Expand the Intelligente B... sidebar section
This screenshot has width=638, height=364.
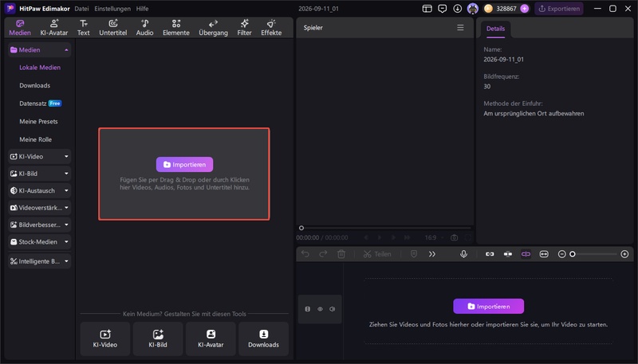click(x=39, y=261)
